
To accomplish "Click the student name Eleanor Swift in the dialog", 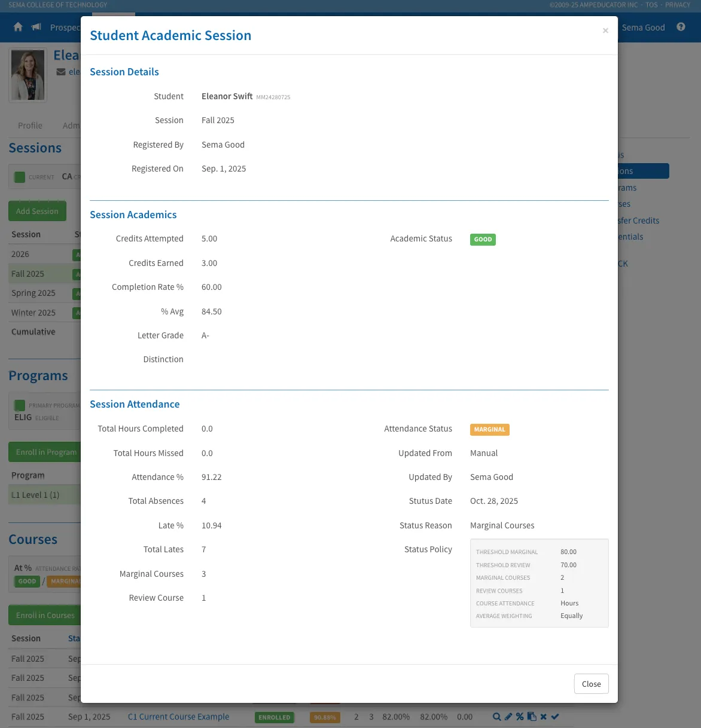I will click(x=227, y=96).
